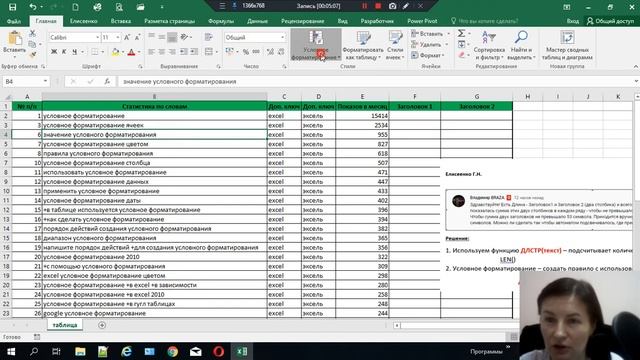Merge and center the selected cells
This screenshot has width=640, height=360.
coord(209,52)
